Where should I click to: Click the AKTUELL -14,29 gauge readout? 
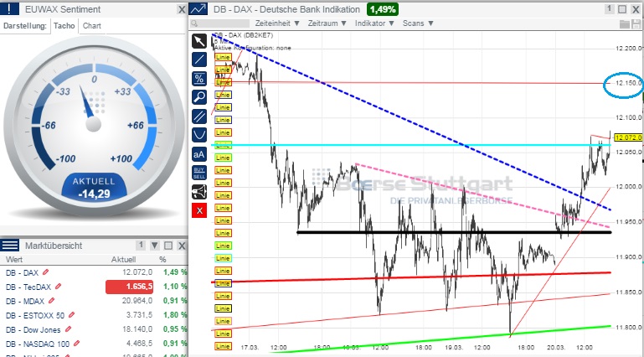point(94,188)
